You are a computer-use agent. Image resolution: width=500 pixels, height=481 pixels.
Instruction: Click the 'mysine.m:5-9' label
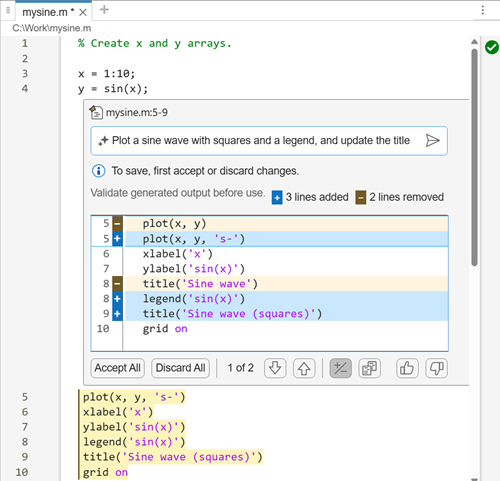137,113
